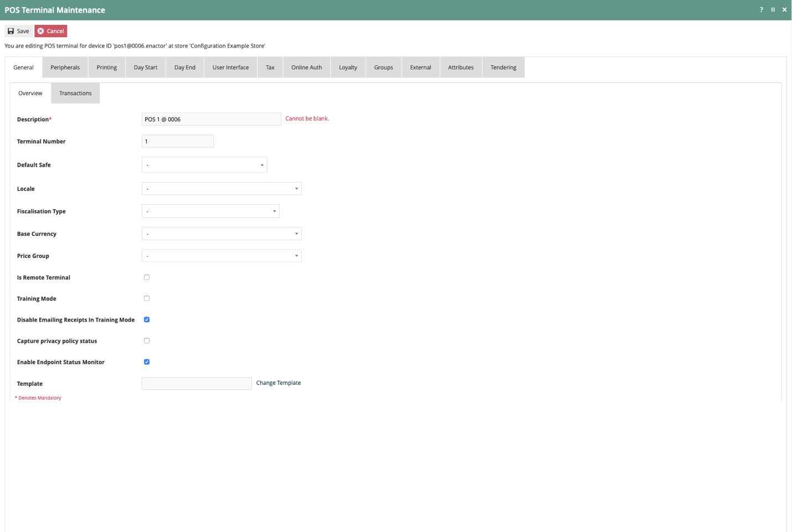Screen dimensions: 792x532
Task: Go to the Day Start tab
Action: [x=146, y=68]
